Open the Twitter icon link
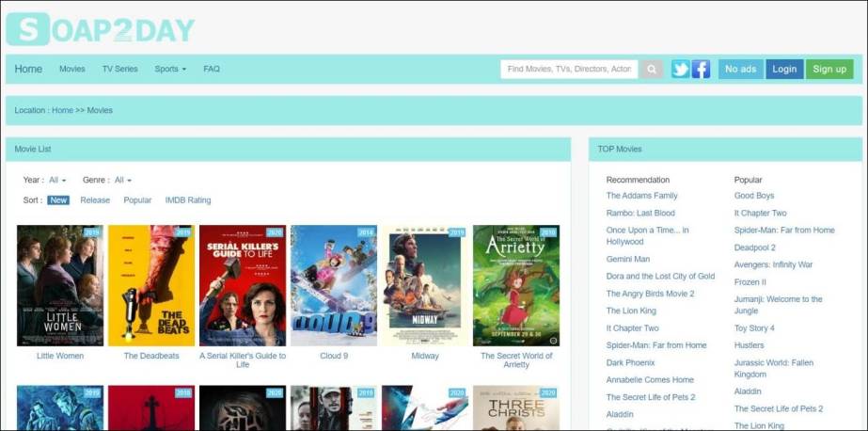Screen dimensions: 868x431 (x=680, y=69)
